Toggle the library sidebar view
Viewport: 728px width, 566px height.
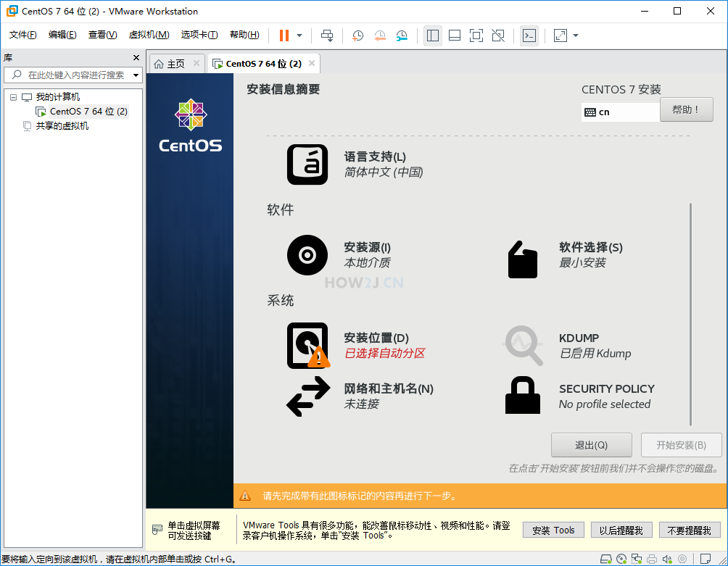tap(433, 36)
